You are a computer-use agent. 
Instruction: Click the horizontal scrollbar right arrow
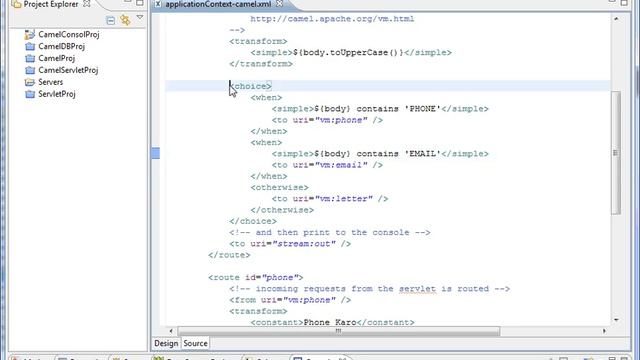click(604, 331)
